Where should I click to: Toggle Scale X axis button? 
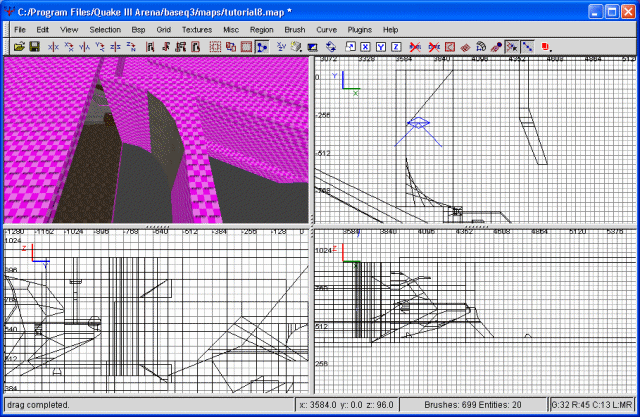[x=365, y=47]
